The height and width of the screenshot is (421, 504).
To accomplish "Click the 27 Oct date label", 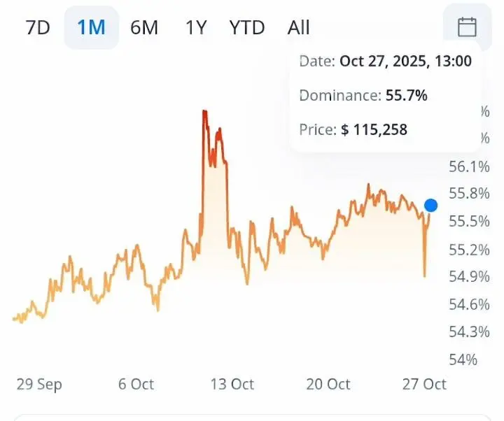I will coord(425,384).
